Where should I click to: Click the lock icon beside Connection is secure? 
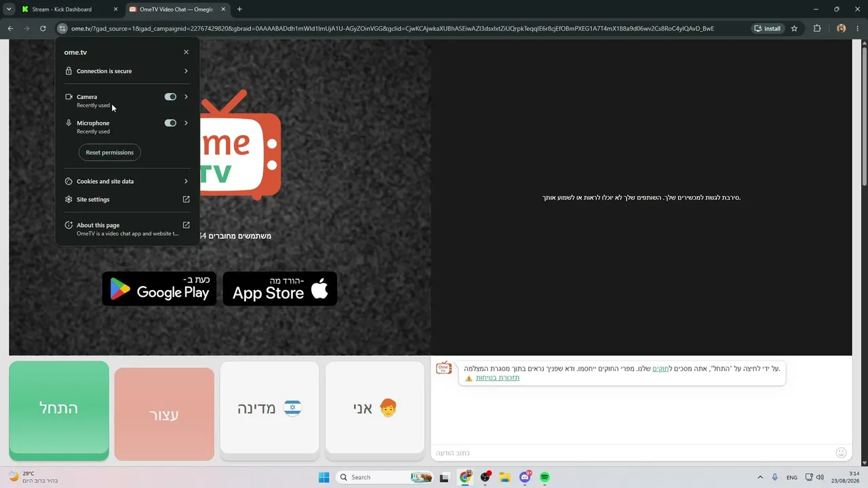(68, 71)
